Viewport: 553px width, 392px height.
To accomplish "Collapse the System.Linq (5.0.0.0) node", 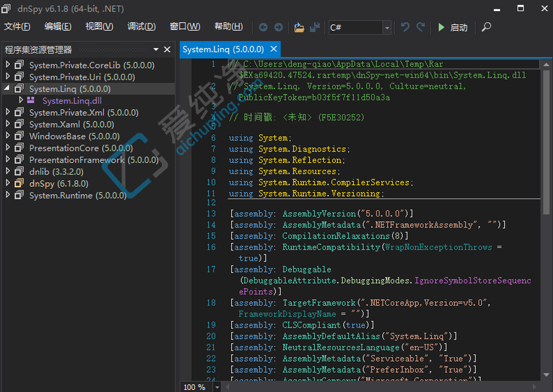I will pyautogui.click(x=7, y=88).
